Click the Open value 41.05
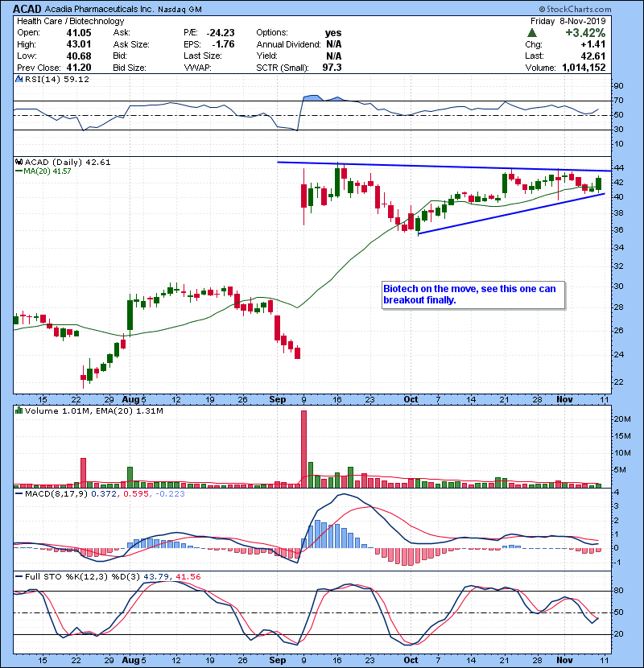 pyautogui.click(x=79, y=33)
